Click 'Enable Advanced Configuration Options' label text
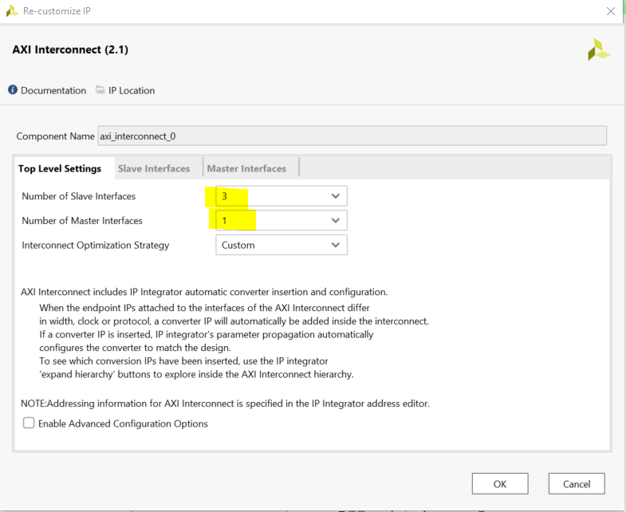 click(123, 424)
